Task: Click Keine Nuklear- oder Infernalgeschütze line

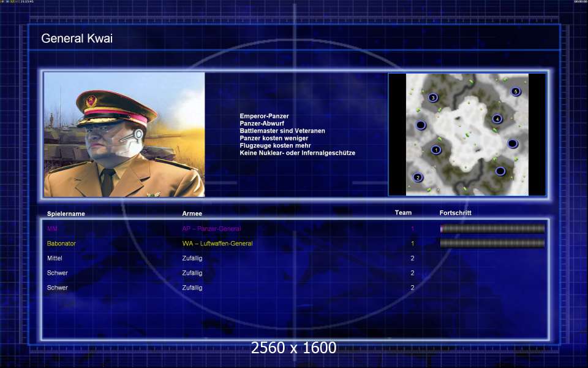Action: [x=298, y=153]
